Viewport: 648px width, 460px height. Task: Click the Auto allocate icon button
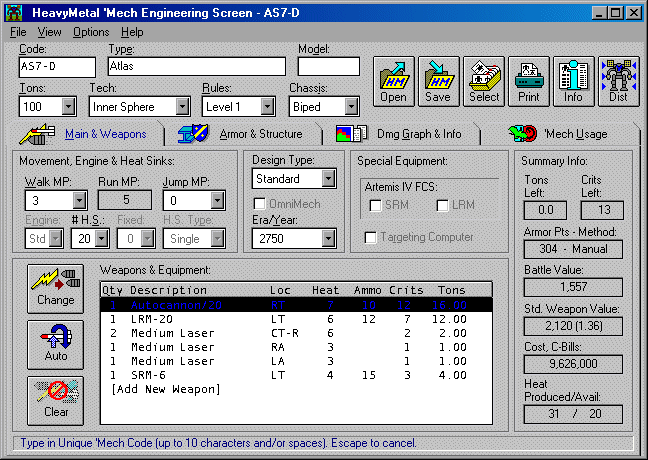click(x=56, y=344)
